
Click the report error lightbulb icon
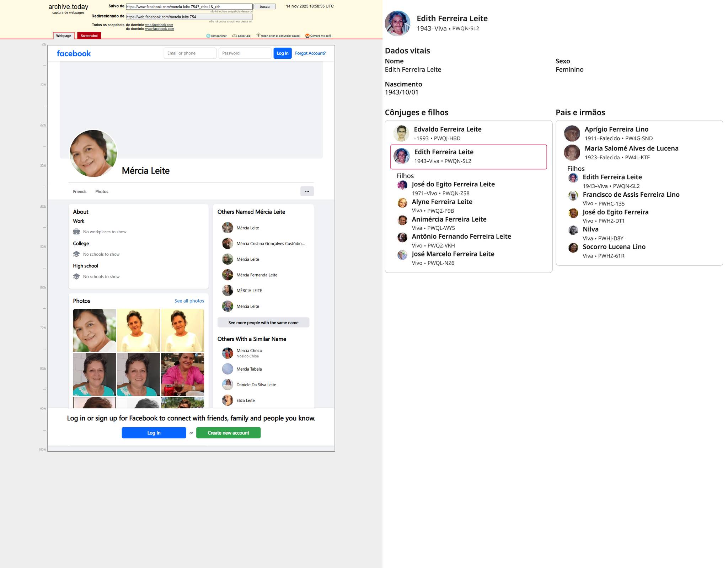pos(258,35)
